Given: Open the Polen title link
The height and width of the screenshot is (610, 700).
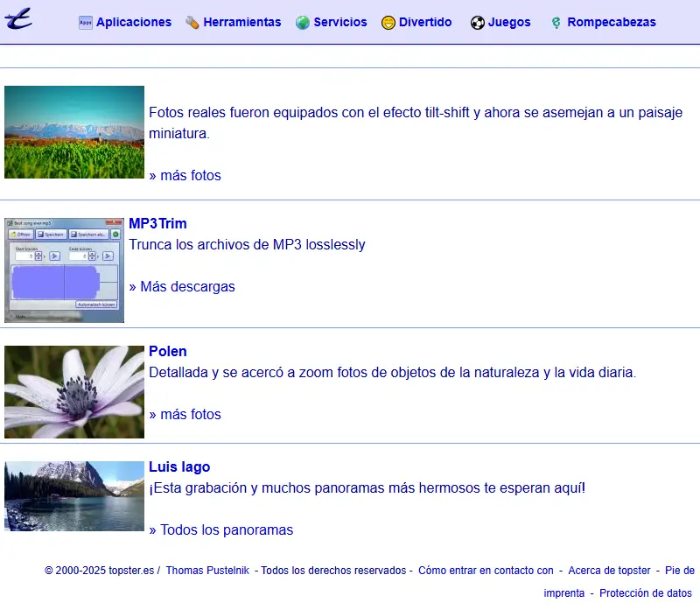Looking at the screenshot, I should [x=168, y=351].
